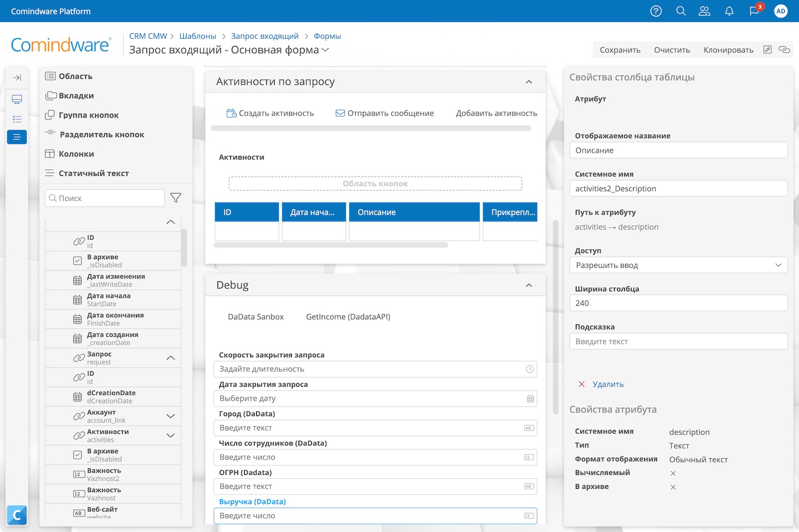Click the link icon of Запрос attribute
The image size is (799, 532).
tap(79, 358)
